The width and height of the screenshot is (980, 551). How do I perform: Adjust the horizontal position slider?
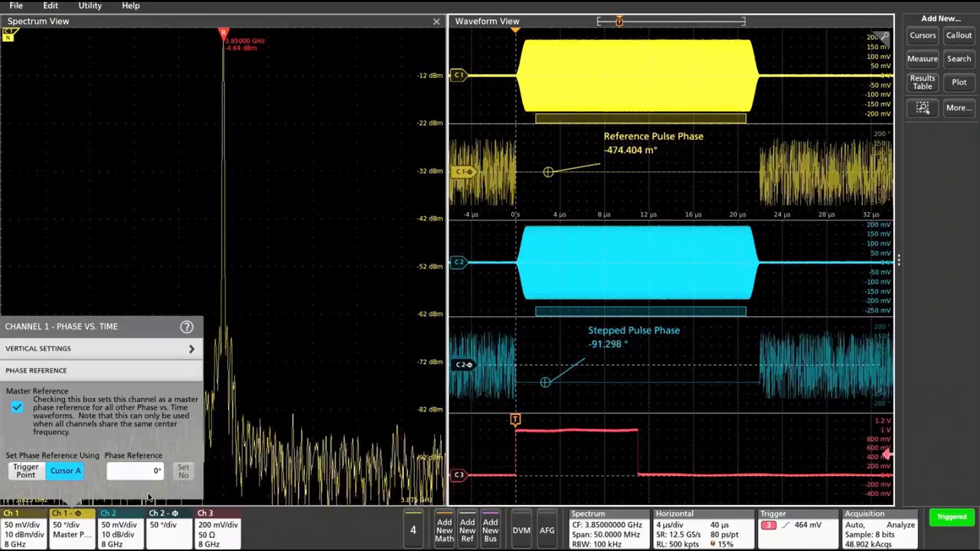point(619,21)
